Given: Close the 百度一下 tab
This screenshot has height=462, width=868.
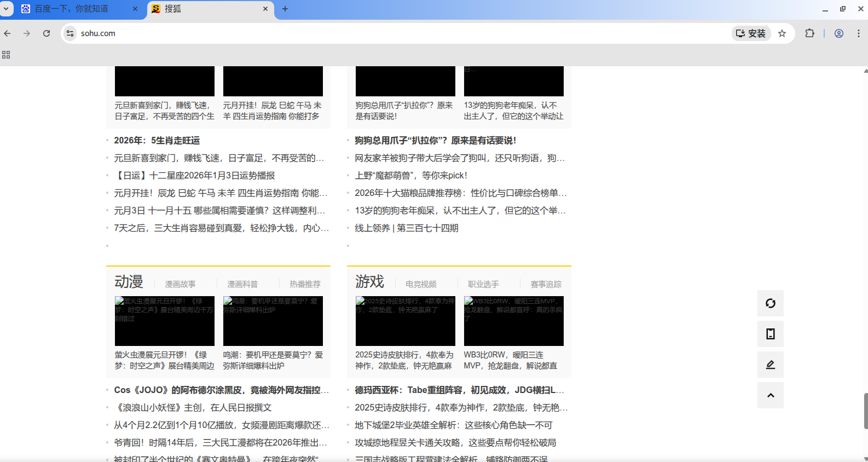Looking at the screenshot, I should click(x=135, y=9).
